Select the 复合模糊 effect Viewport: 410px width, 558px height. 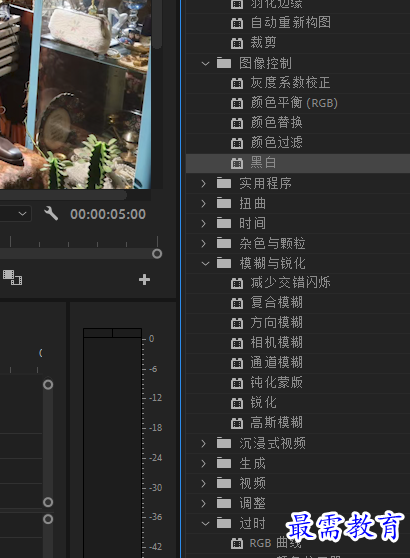point(277,303)
